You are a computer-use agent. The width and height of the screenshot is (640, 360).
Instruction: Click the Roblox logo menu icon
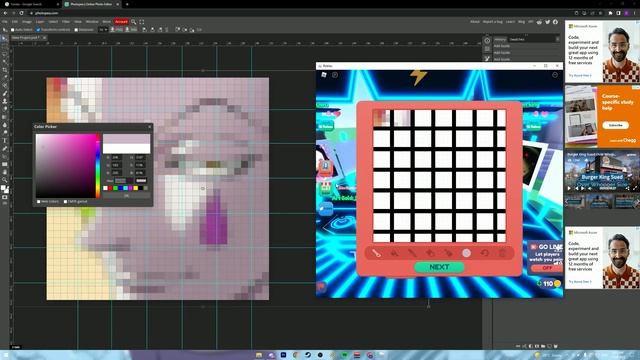[324, 75]
